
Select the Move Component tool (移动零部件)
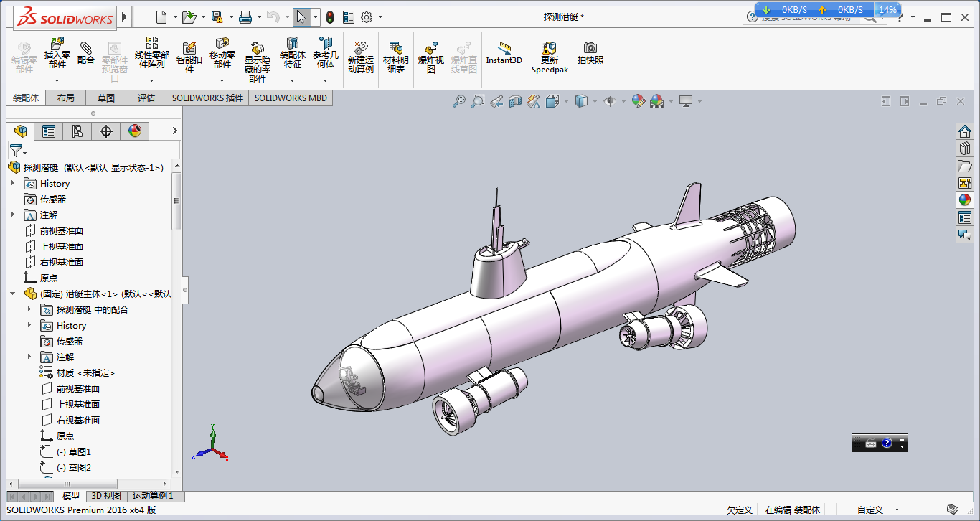pyautogui.click(x=222, y=53)
